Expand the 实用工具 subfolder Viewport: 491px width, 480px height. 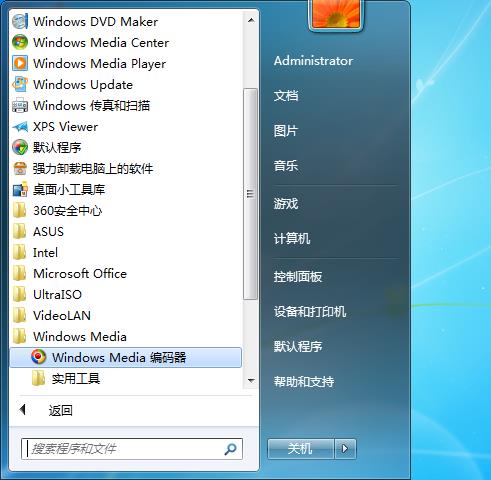[38, 378]
